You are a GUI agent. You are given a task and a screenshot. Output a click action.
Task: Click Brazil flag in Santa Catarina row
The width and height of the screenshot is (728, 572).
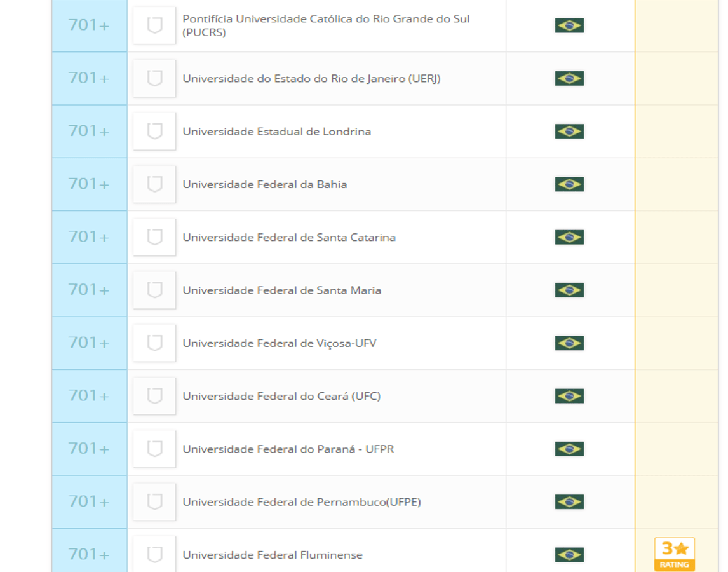pos(569,237)
